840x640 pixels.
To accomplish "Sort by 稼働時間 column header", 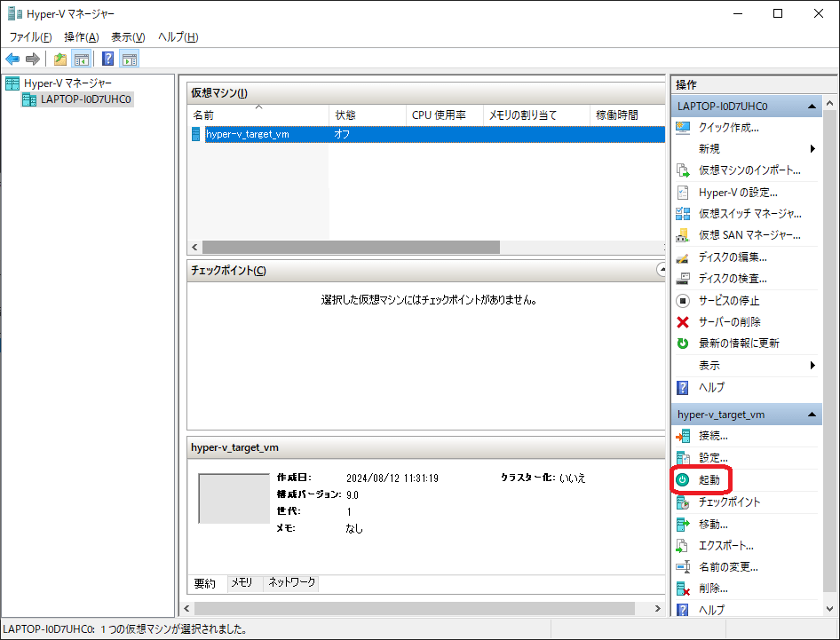I will (x=628, y=115).
